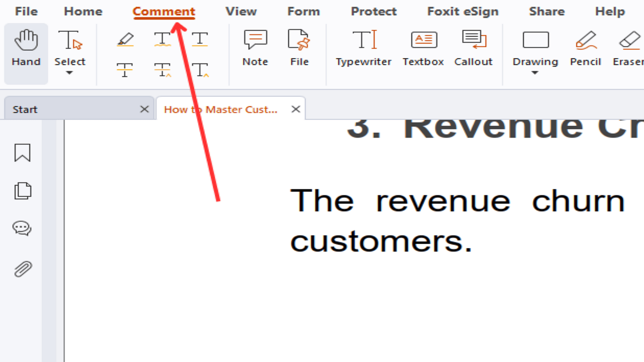Activate the Highlight text tool
Viewport: 644px width, 362px height.
pos(125,39)
